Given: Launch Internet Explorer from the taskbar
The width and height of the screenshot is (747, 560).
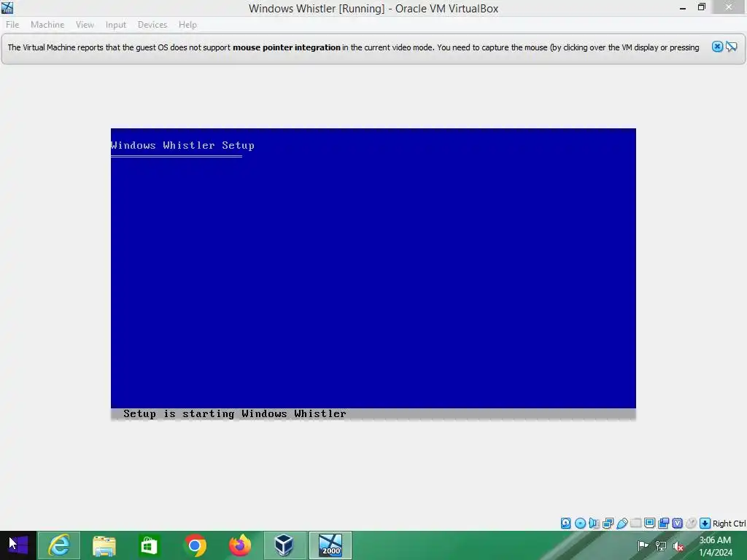Looking at the screenshot, I should [59, 545].
